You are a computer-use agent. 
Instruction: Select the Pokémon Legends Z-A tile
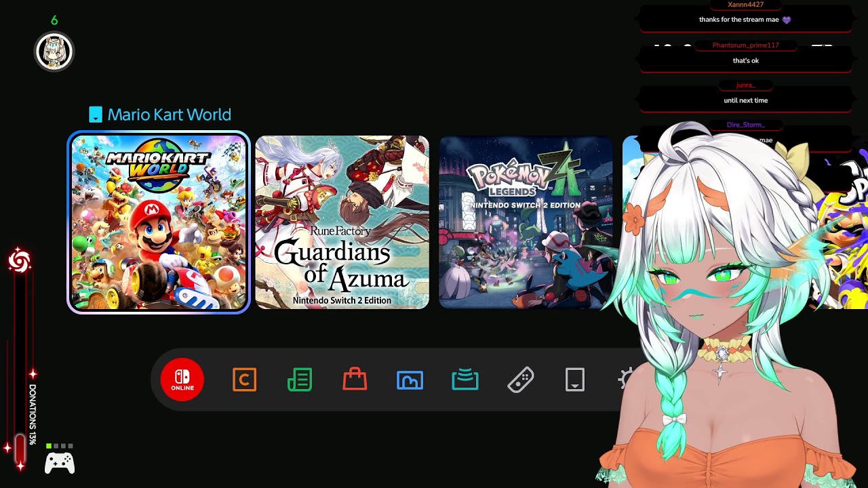pos(526,222)
